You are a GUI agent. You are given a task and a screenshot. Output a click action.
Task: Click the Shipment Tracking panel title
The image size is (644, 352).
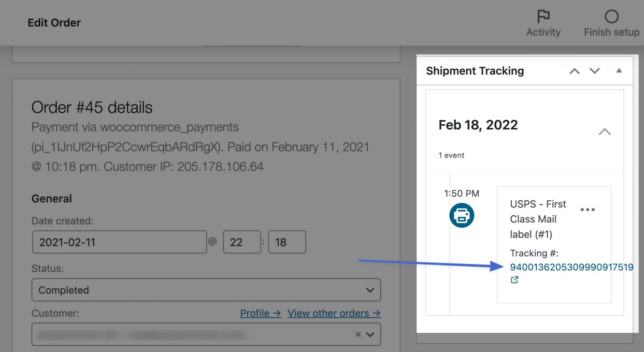(x=475, y=70)
